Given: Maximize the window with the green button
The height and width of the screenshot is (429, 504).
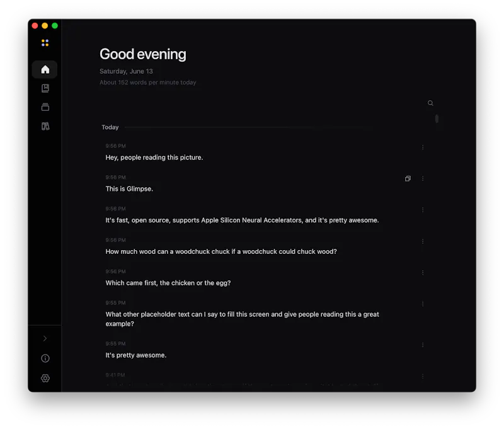Looking at the screenshot, I should point(55,26).
